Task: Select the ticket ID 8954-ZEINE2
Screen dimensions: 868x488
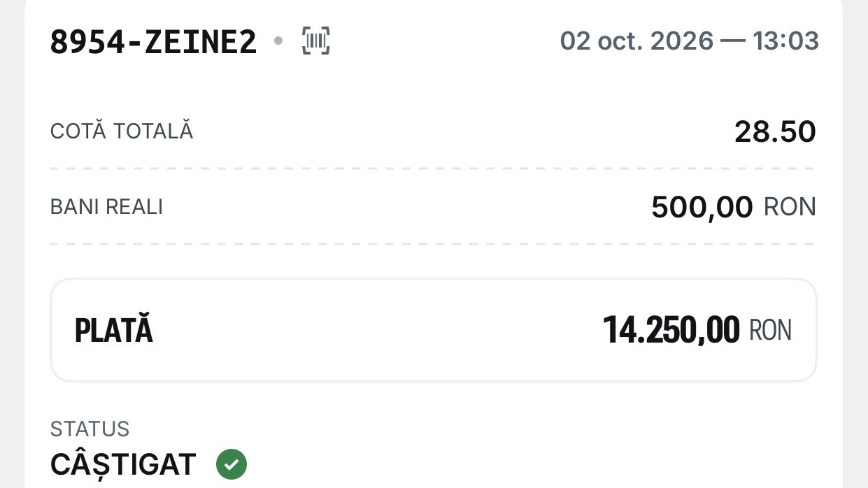Action: tap(154, 42)
